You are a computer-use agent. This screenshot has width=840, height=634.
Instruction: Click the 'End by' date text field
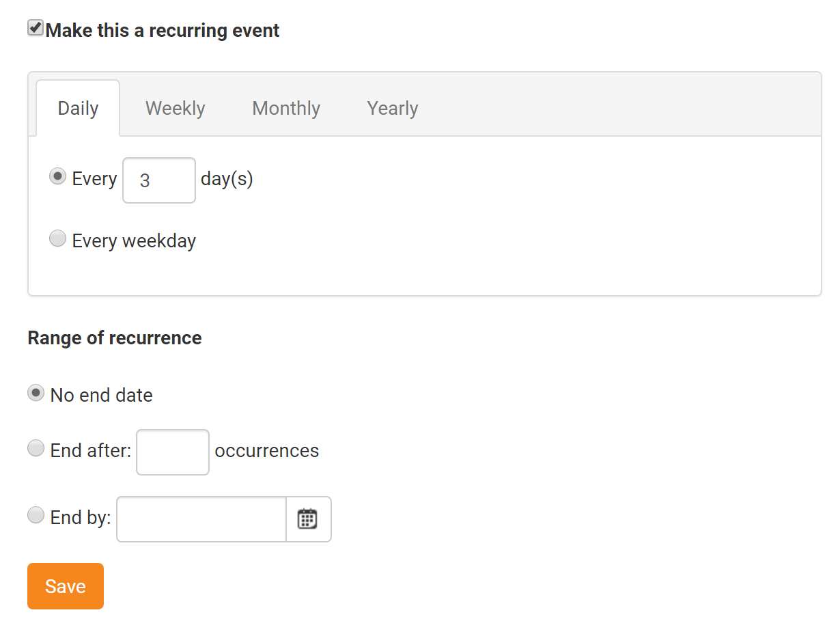point(201,519)
